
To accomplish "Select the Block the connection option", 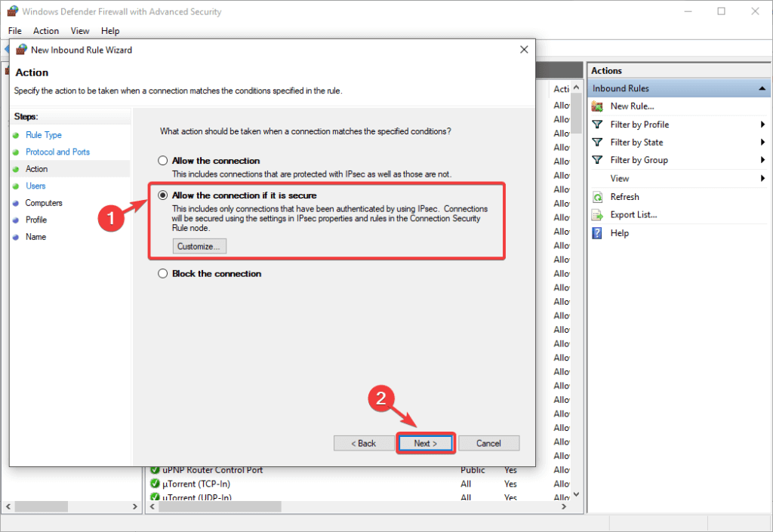I will 162,274.
